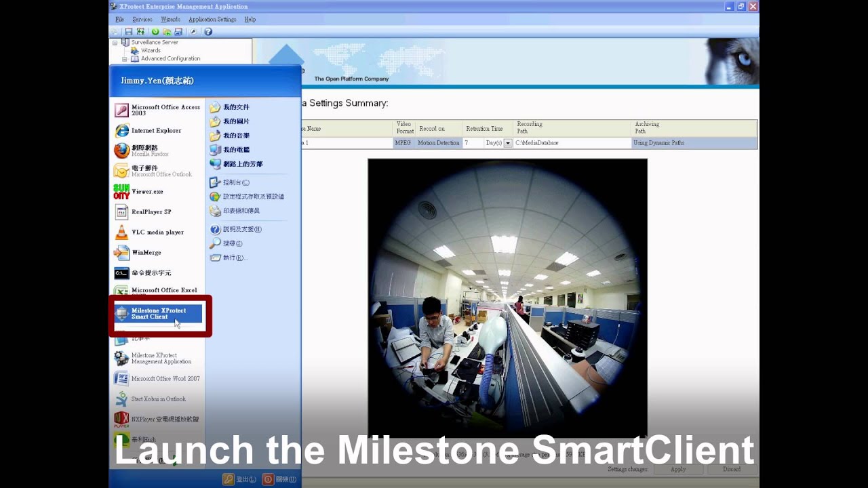Select Surveillance Server in the tree
868x488 pixels.
(x=155, y=42)
